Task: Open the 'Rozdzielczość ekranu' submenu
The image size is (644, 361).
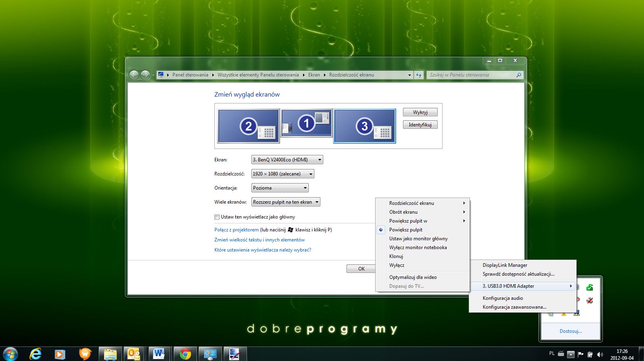Action: tap(422, 203)
